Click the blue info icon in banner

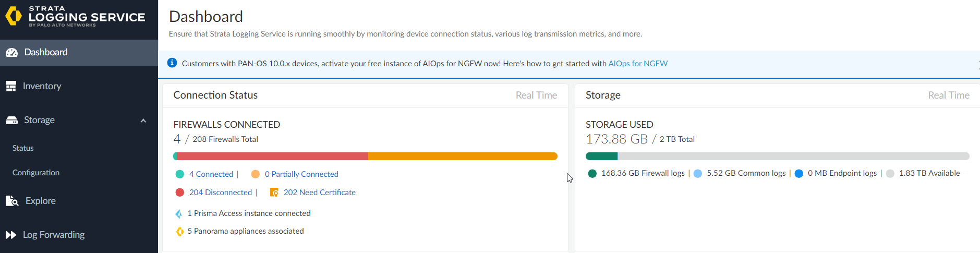click(x=172, y=63)
